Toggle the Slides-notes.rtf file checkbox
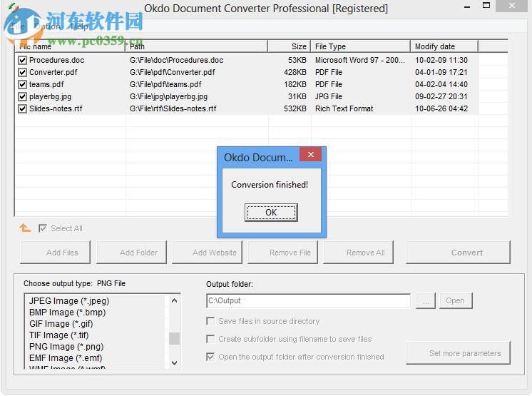Image resolution: width=532 pixels, height=396 pixels. (x=22, y=109)
